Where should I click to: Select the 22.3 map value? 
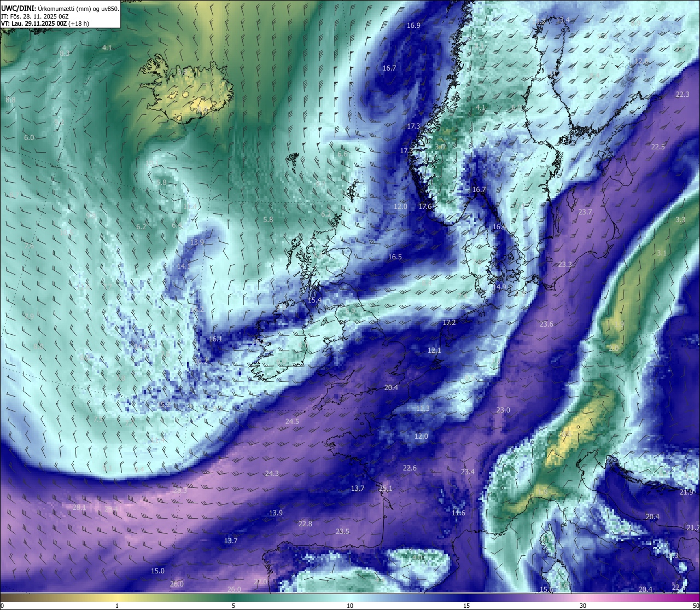[682, 95]
